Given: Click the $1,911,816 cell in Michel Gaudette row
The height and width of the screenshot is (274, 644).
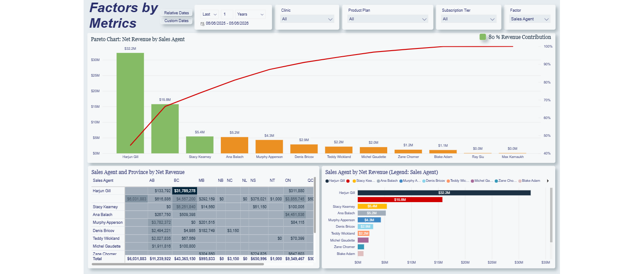Looking at the screenshot, I should [160, 246].
